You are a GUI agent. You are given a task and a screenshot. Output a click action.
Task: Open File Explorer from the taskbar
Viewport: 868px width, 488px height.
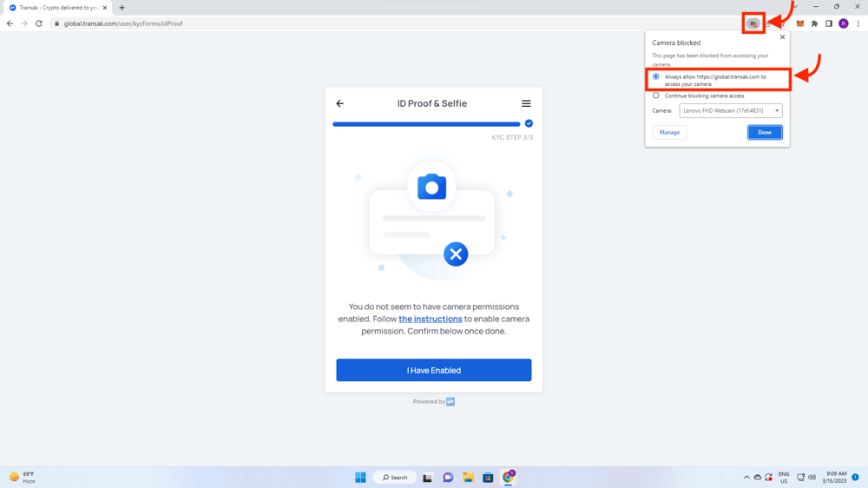click(468, 478)
